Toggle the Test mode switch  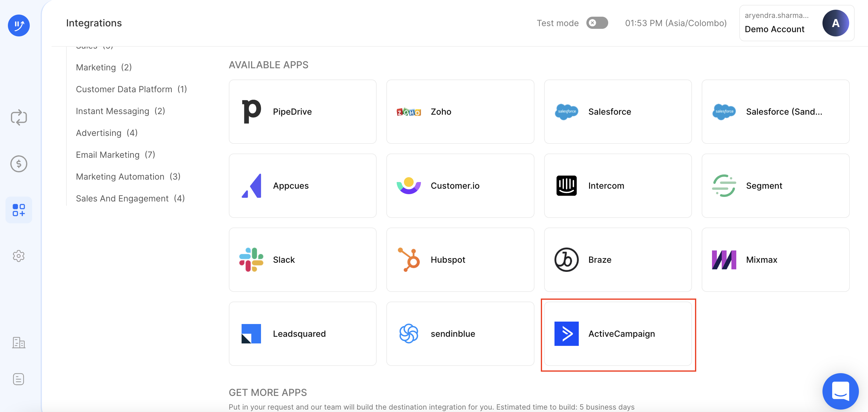(597, 23)
